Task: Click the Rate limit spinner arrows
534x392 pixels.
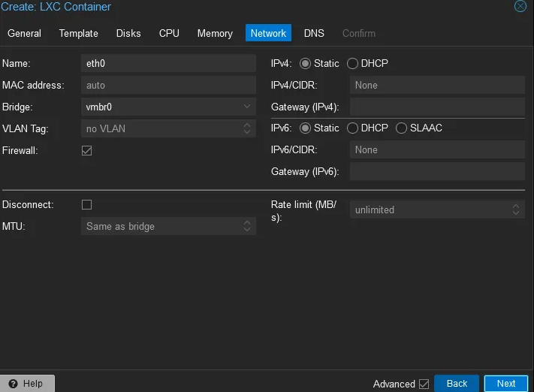Action: [x=517, y=210]
